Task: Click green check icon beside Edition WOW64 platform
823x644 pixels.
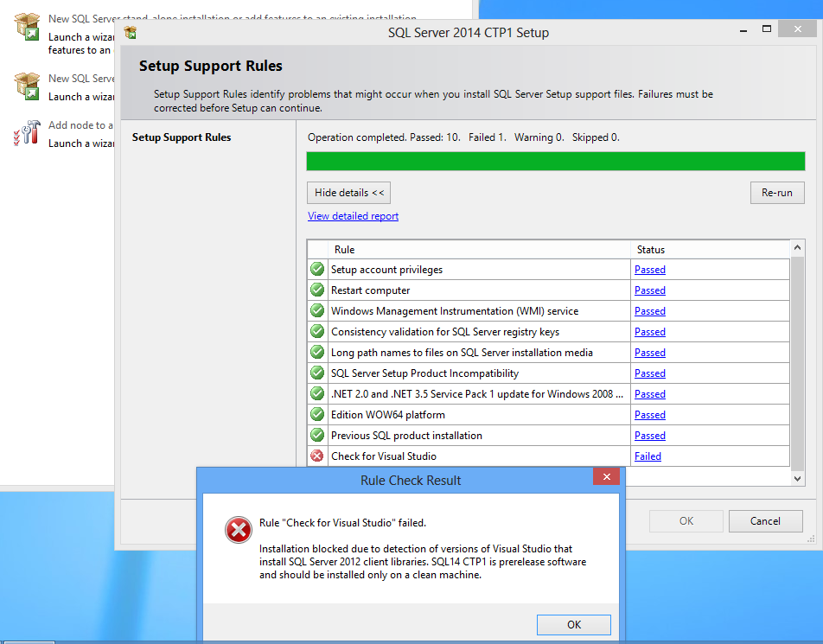Action: [x=316, y=414]
